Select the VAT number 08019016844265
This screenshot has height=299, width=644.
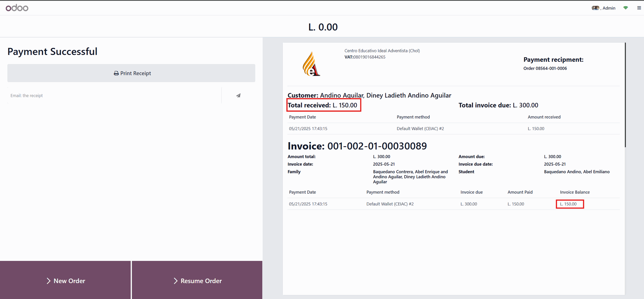point(369,57)
